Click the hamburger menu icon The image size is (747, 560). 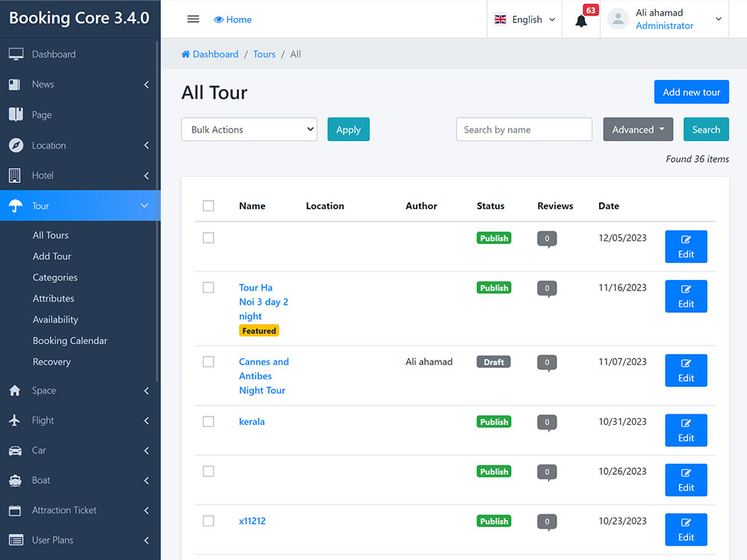pos(193,19)
